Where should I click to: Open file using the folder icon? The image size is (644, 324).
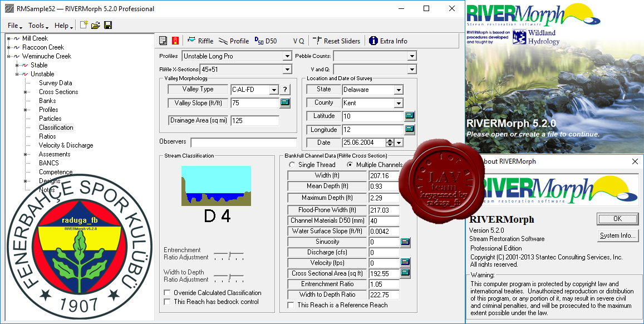(96, 26)
